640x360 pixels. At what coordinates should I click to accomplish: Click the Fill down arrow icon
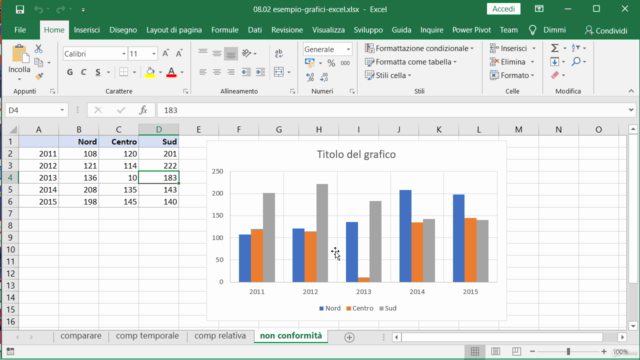tap(554, 62)
